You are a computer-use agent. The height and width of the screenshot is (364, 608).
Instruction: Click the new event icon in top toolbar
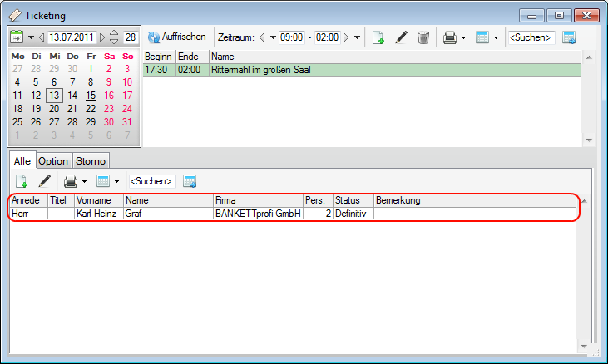(378, 37)
